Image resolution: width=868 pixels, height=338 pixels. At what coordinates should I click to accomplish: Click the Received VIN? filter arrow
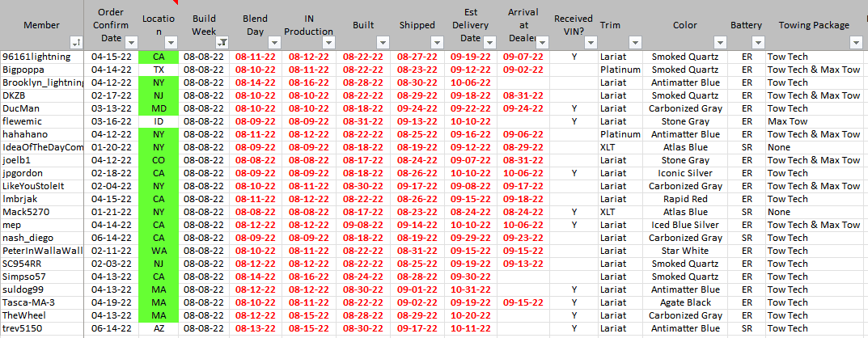(590, 42)
